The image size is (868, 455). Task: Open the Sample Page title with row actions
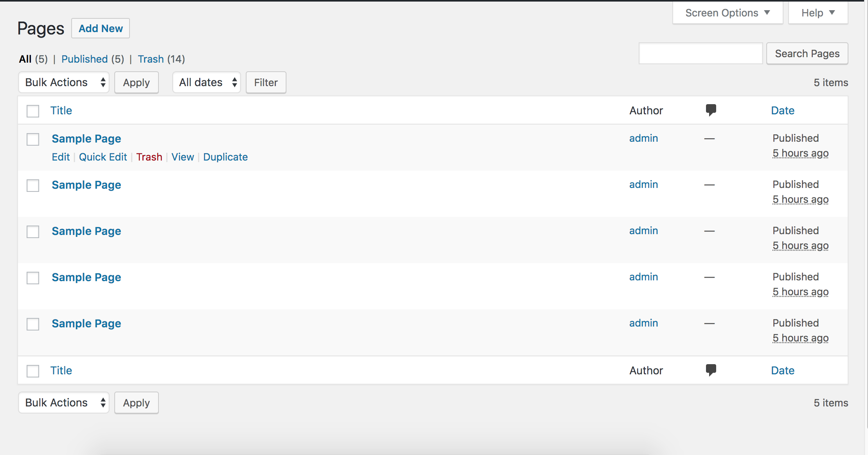86,139
